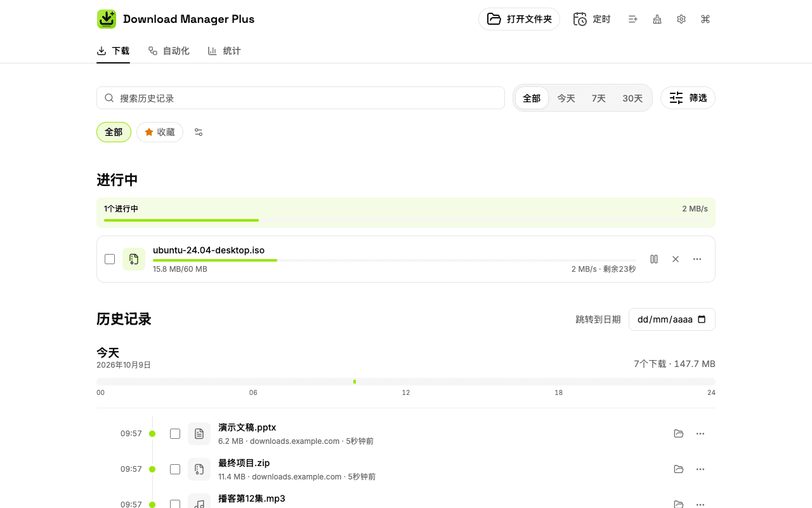
Task: Click the ubuntu-24.04-desktop.iso progress bar
Action: (395, 260)
